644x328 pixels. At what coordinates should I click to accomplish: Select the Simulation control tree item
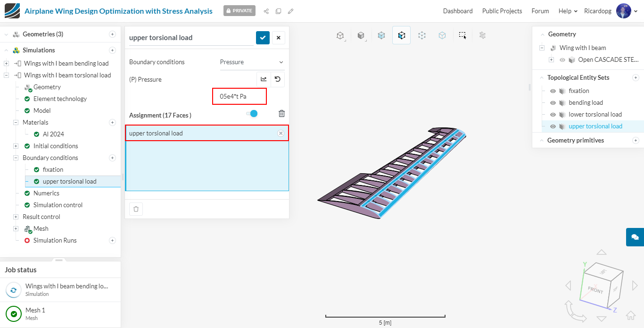coord(58,205)
